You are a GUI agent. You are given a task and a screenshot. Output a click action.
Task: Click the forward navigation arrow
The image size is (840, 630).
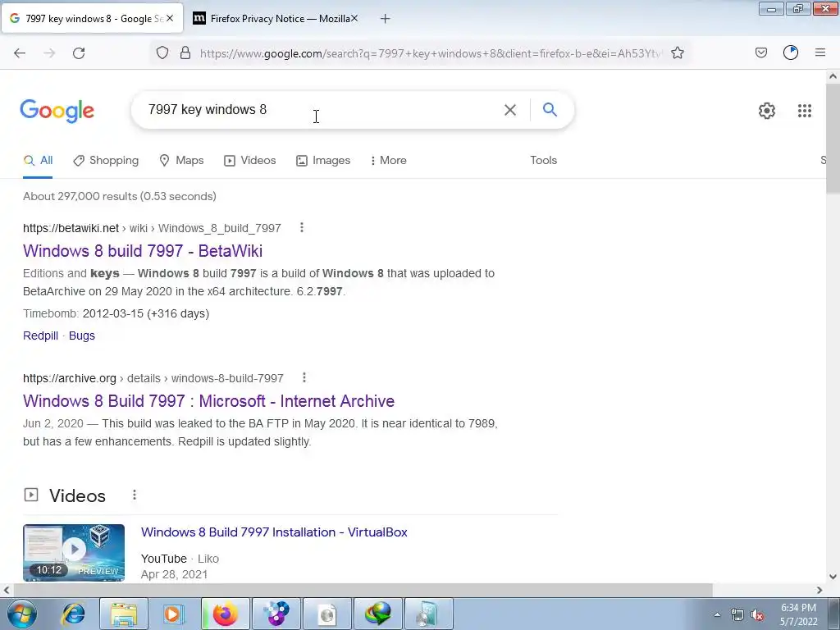click(49, 53)
